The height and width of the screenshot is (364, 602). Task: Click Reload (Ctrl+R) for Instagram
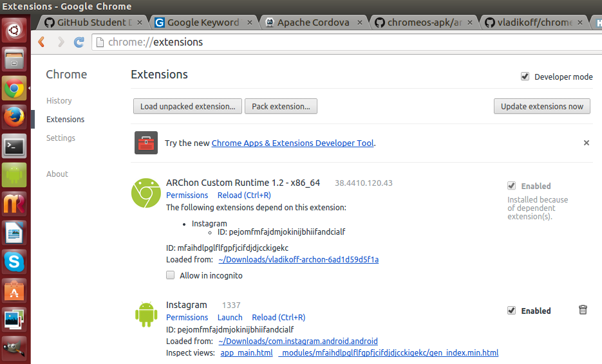point(279,318)
